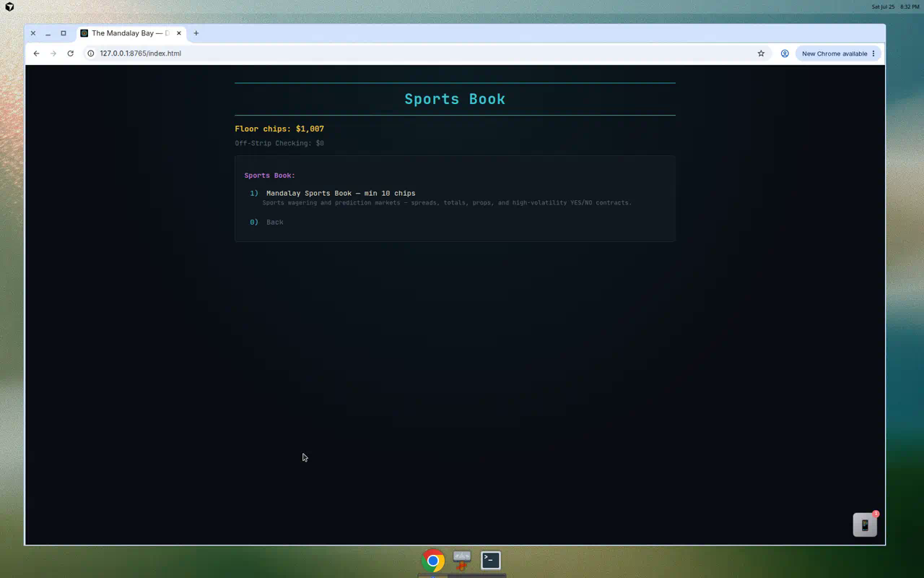Open the phone widget icon

865,525
